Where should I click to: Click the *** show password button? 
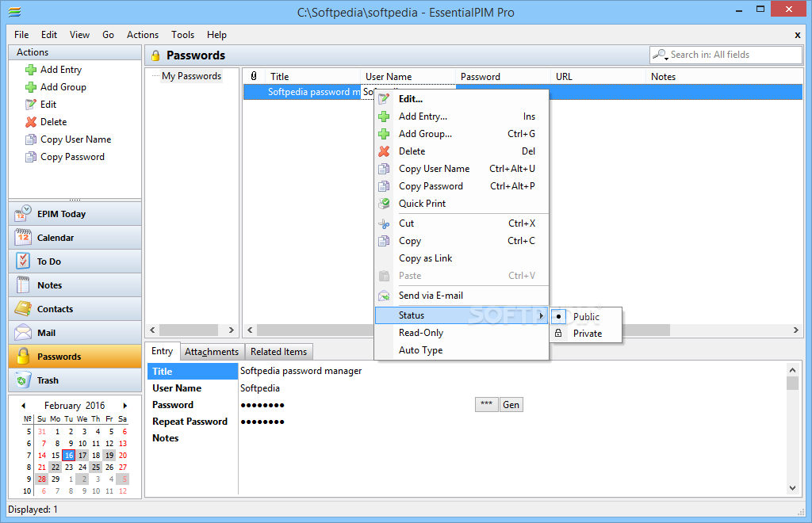pyautogui.click(x=486, y=405)
